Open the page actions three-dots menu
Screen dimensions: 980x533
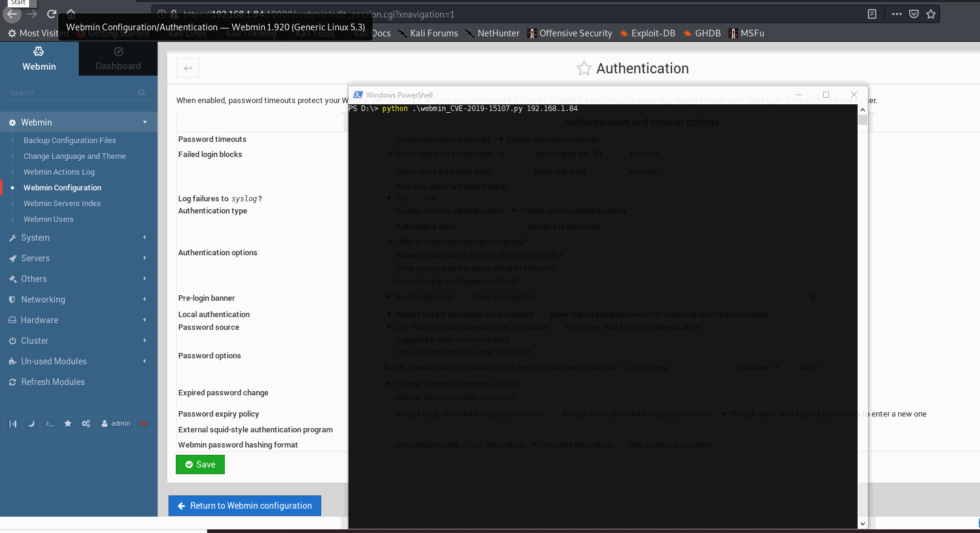tap(897, 14)
